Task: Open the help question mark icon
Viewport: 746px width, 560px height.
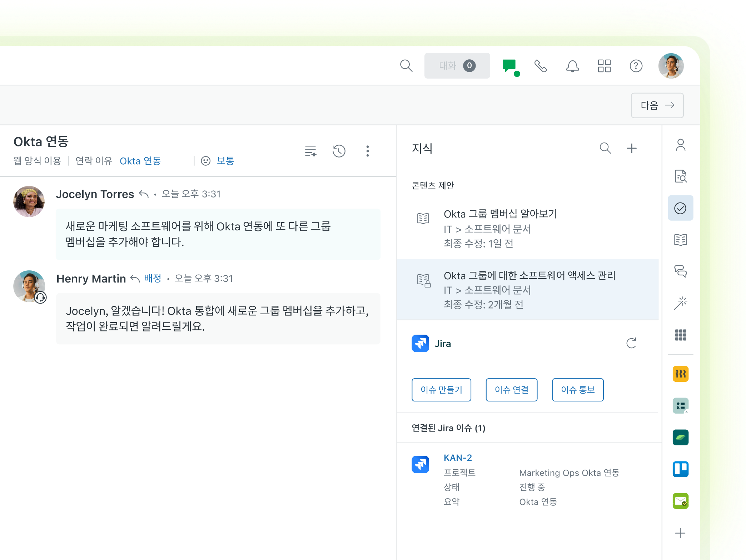Action: (x=636, y=66)
